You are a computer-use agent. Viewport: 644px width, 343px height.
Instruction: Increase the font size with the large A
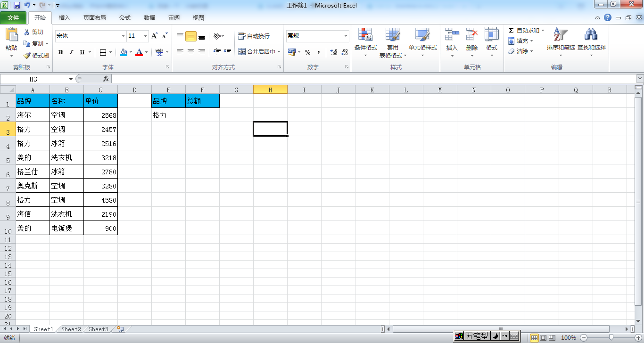click(x=155, y=36)
